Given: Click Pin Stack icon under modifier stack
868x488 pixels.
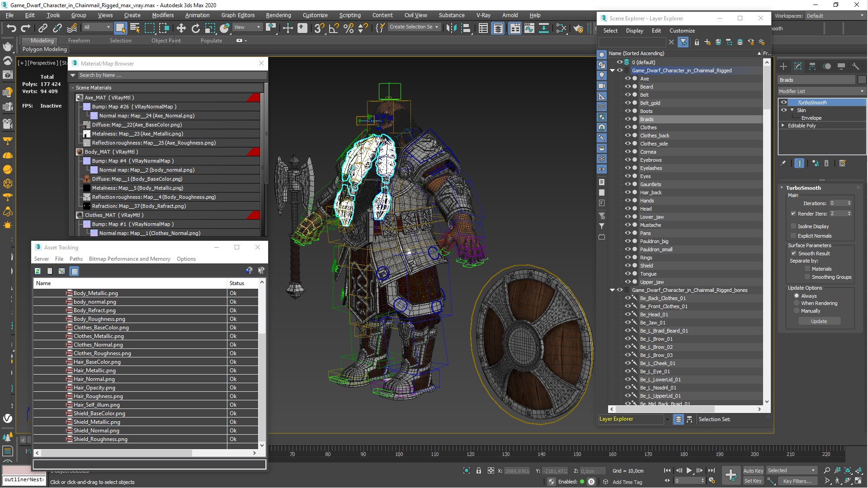Looking at the screenshot, I should [x=783, y=164].
